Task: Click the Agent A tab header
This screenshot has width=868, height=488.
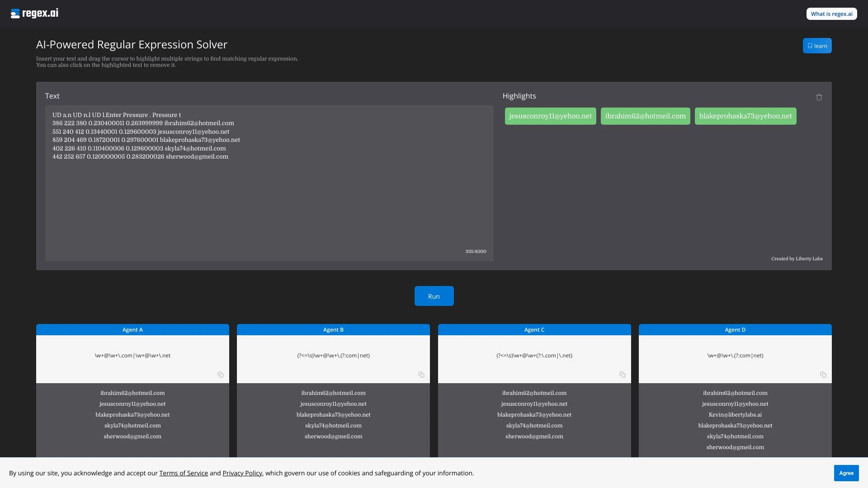Action: pyautogui.click(x=132, y=329)
